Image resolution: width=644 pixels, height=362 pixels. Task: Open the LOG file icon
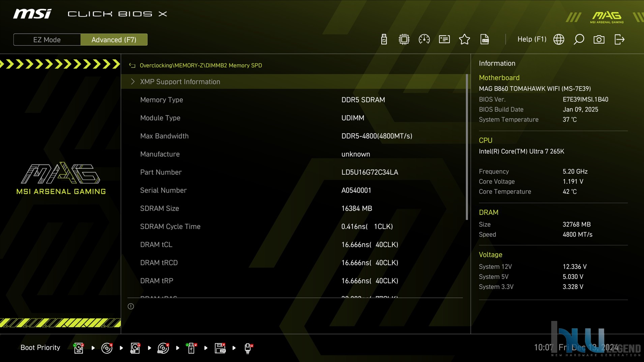(485, 39)
